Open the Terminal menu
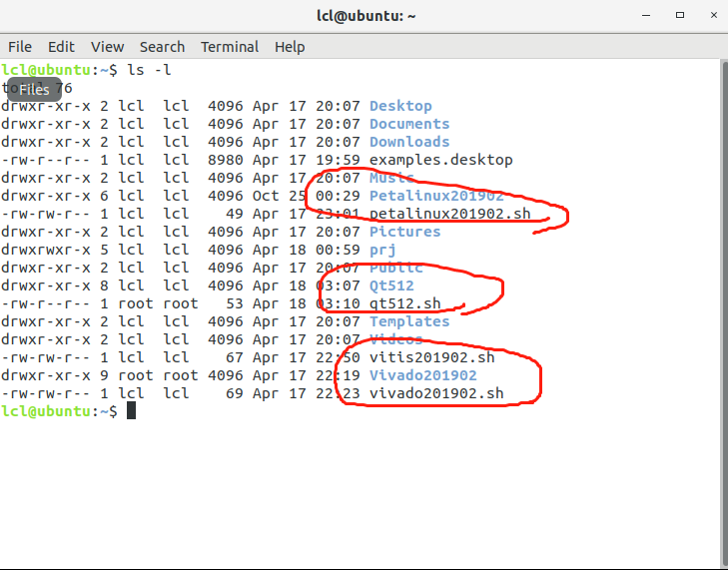Image resolution: width=728 pixels, height=570 pixels. coord(230,47)
